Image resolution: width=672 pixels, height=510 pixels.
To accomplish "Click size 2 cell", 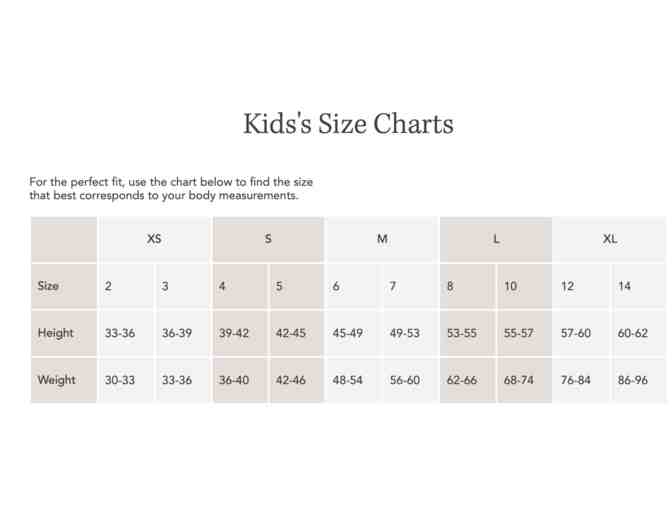I will (x=109, y=286).
